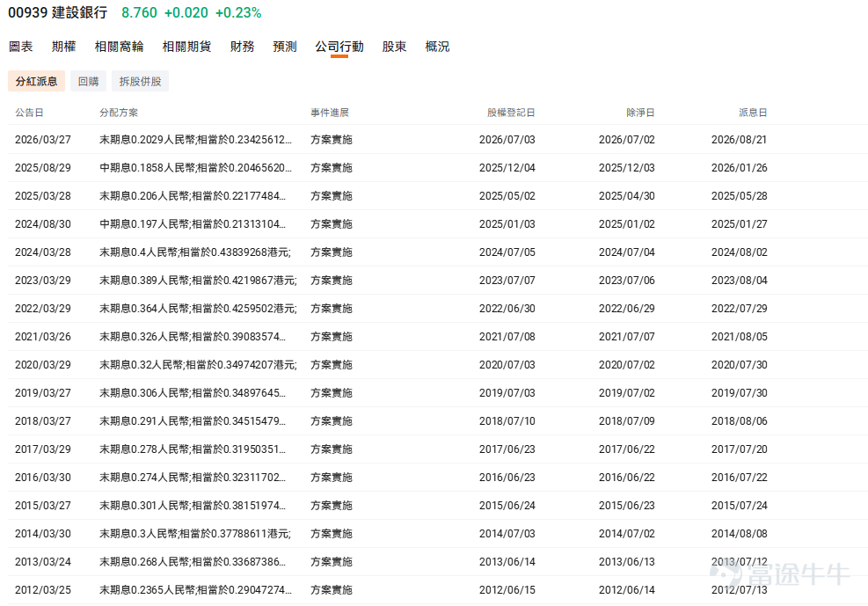Select announcement date 2012/03/25
The width and height of the screenshot is (868, 606).
pyautogui.click(x=43, y=591)
